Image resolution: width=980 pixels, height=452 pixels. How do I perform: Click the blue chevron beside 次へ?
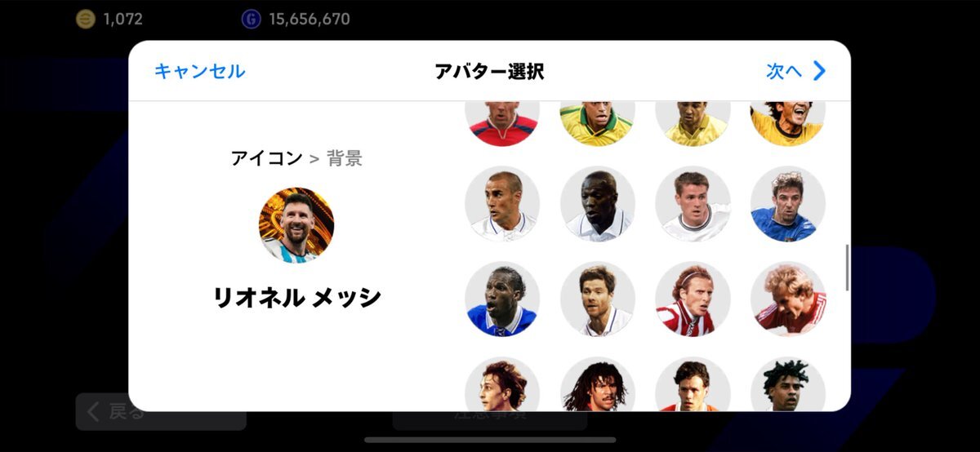[819, 71]
